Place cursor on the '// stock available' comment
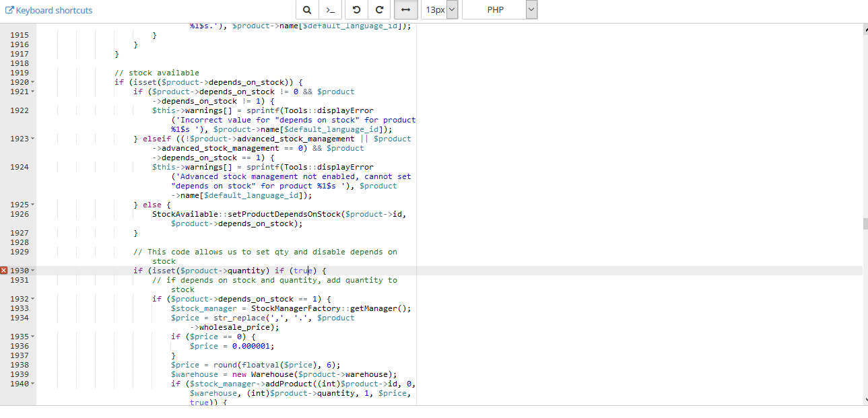The image size is (868, 418). (156, 73)
